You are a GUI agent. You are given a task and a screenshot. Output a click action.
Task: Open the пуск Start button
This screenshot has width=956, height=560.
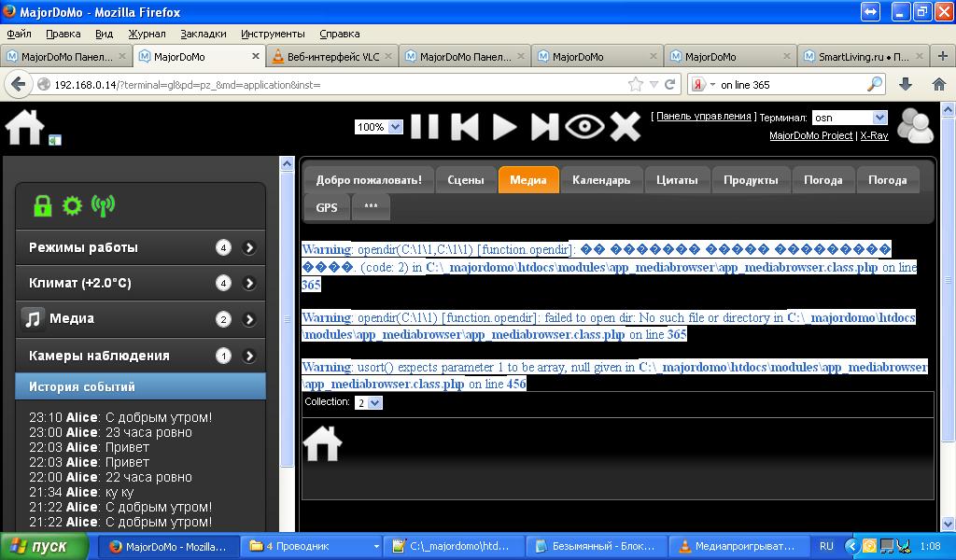tap(45, 547)
